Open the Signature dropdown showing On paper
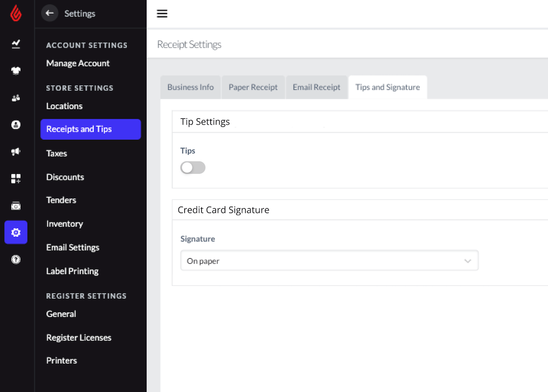The image size is (548, 392). point(329,260)
